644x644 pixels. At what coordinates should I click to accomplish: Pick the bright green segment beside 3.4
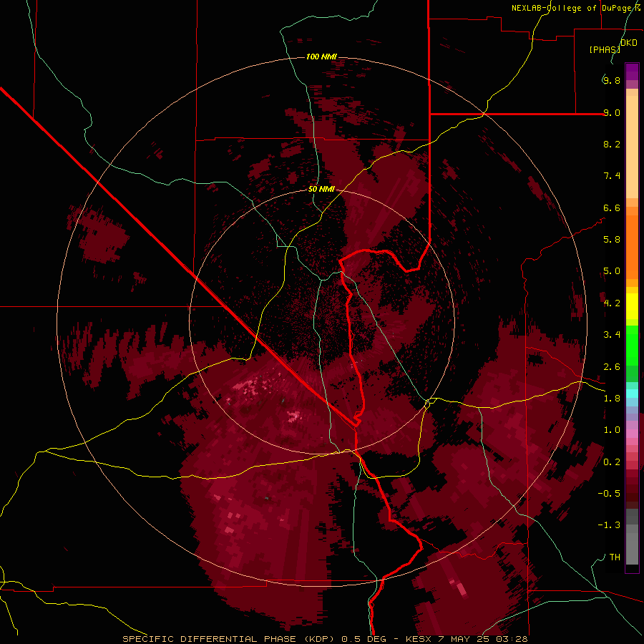(x=632, y=346)
